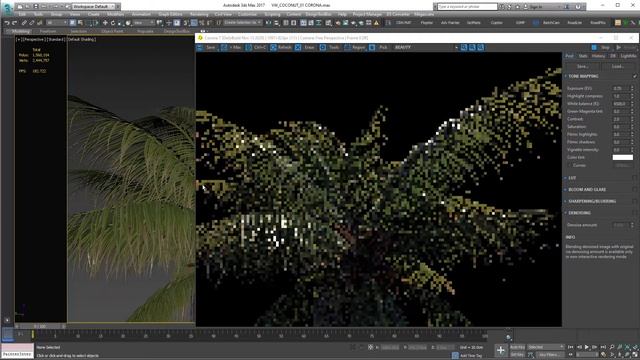Toggle the Auto Key button
The width and height of the screenshot is (640, 360).
pyautogui.click(x=517, y=347)
